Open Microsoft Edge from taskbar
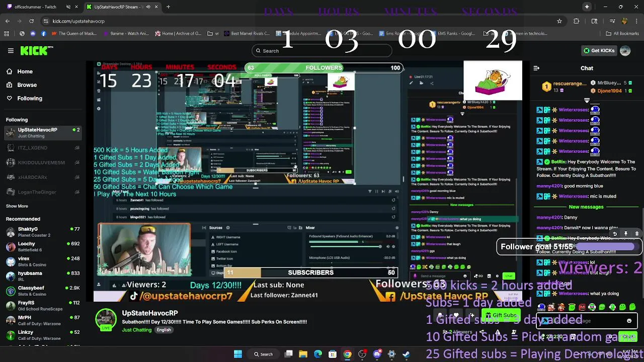644x362 pixels. point(318,354)
